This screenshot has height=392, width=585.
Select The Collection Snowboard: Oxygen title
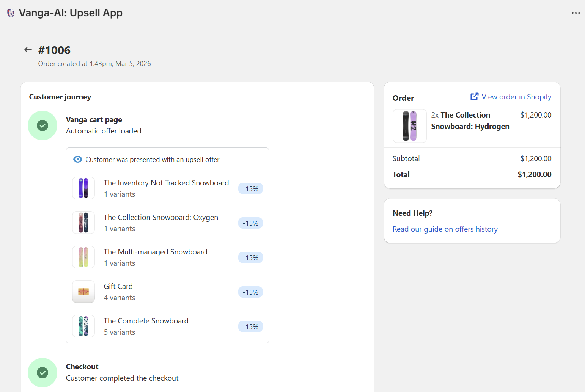tap(161, 217)
